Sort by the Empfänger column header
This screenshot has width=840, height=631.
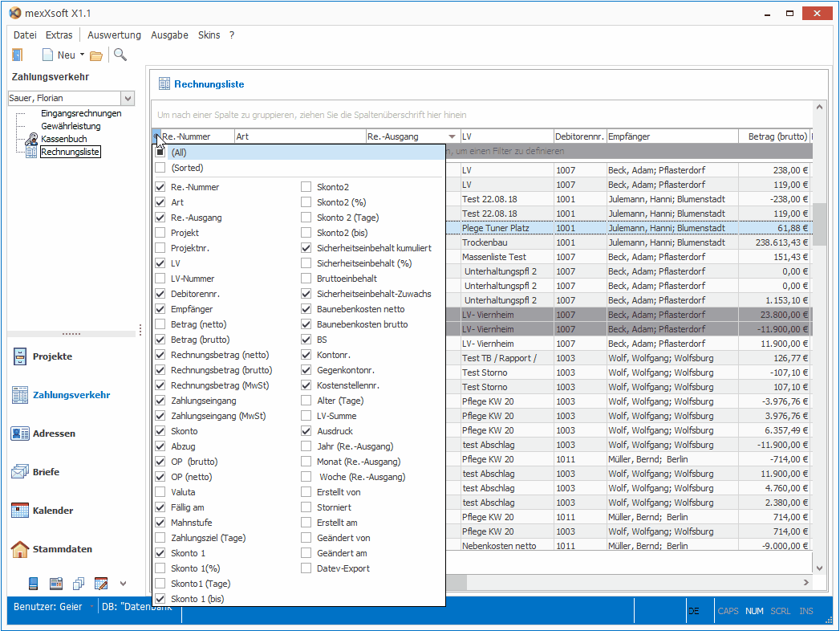(x=672, y=136)
